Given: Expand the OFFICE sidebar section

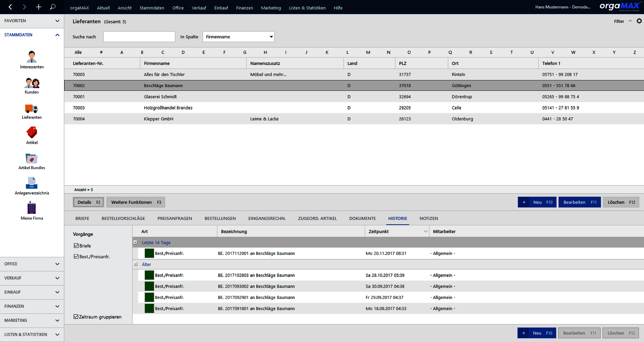Looking at the screenshot, I should [32, 264].
